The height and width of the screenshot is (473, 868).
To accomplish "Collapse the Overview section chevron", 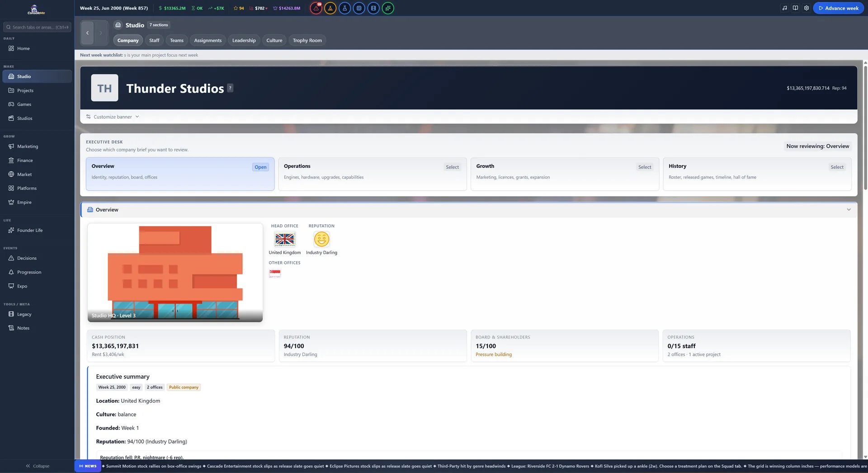I will (849, 210).
